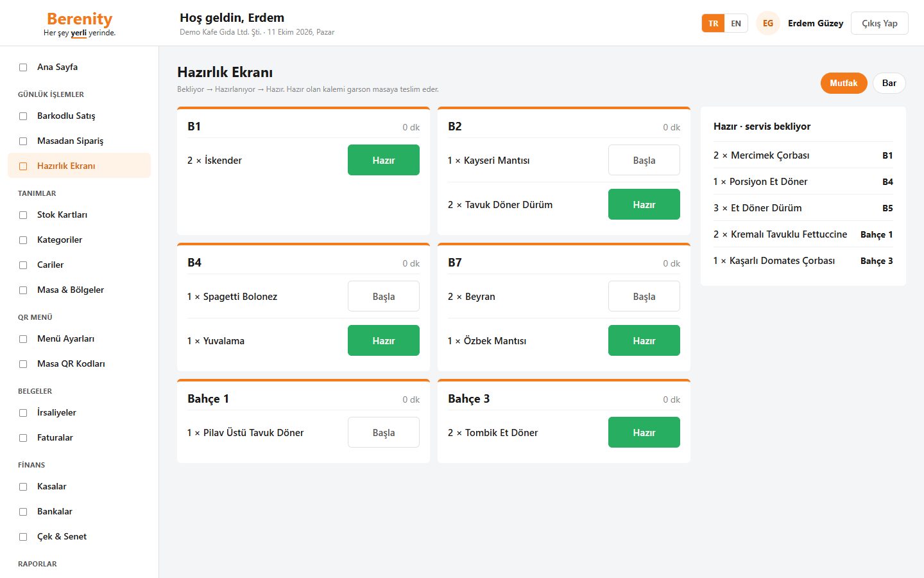The image size is (924, 578).
Task: Click the Berenity logo
Action: [x=80, y=24]
